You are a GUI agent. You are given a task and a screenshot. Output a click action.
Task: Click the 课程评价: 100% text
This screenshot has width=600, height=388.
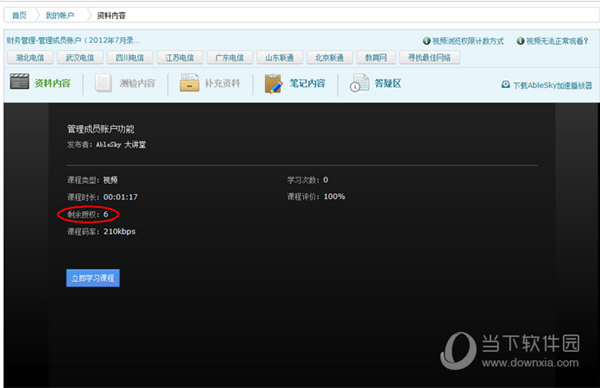pos(316,197)
